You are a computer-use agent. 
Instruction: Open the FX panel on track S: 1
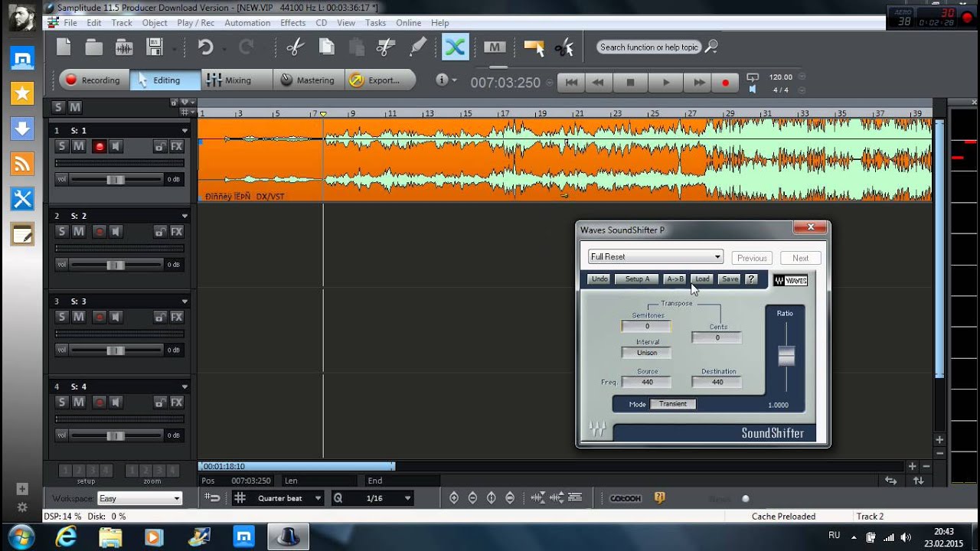176,146
